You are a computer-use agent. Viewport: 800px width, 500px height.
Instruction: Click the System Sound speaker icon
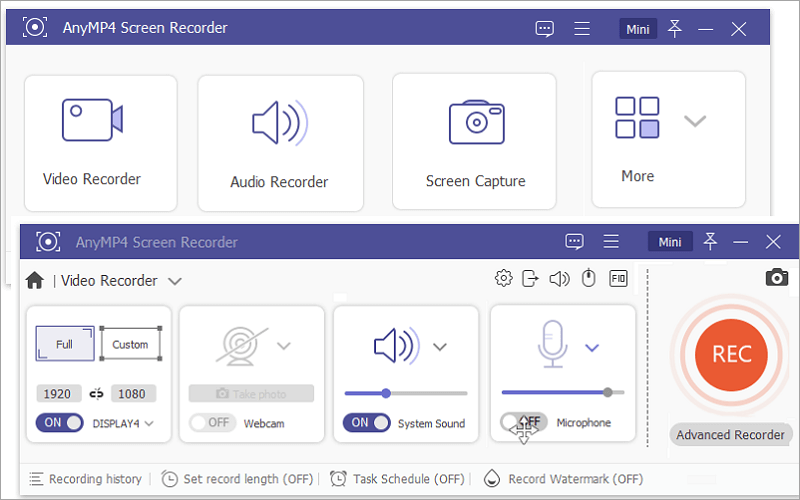(x=396, y=346)
